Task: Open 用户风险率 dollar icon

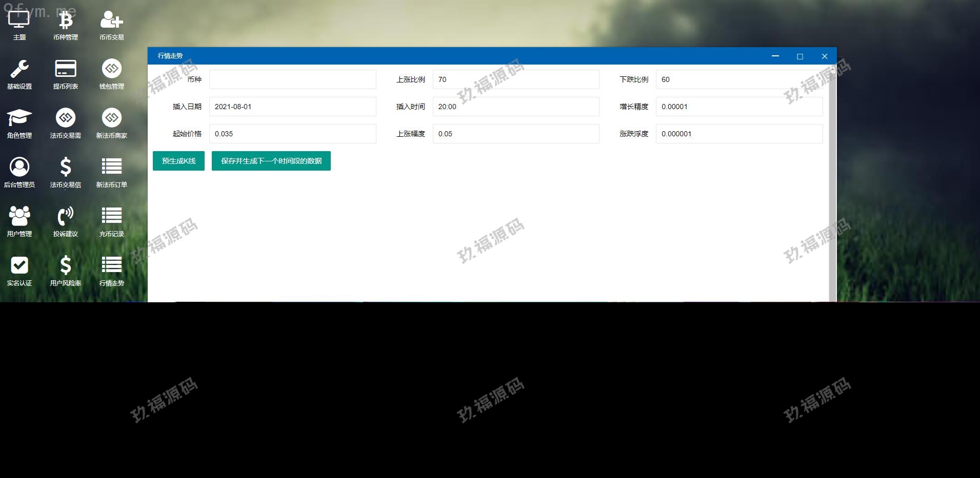Action: click(66, 266)
